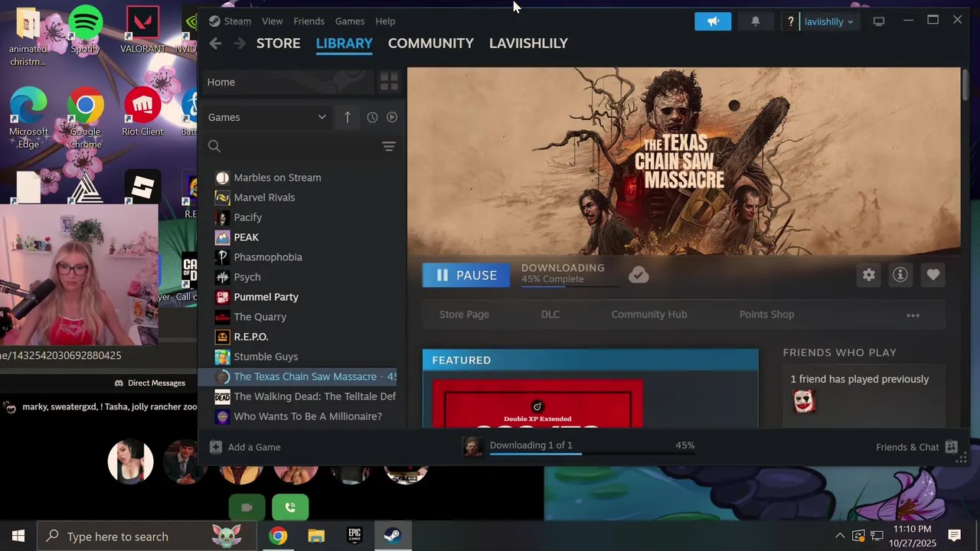Open the DLC link

click(x=550, y=315)
